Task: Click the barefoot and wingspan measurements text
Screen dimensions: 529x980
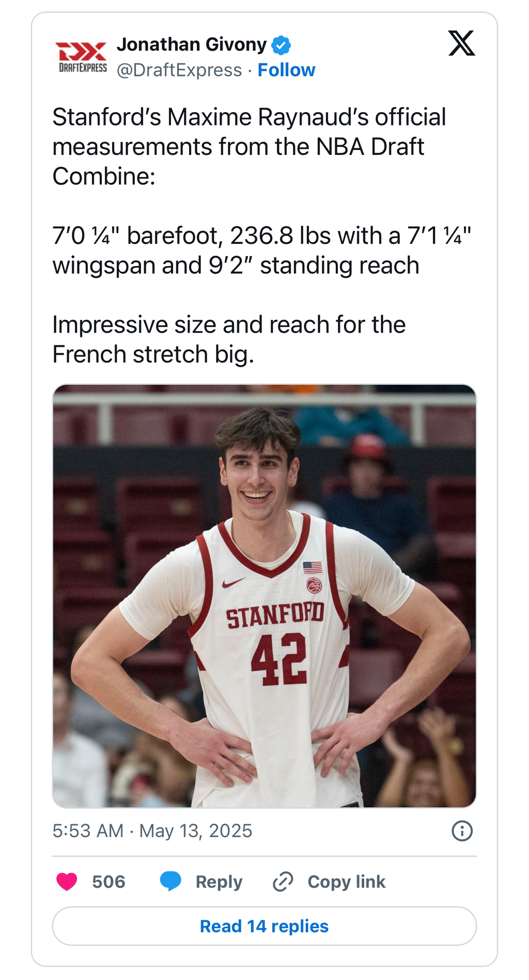Action: tap(261, 251)
